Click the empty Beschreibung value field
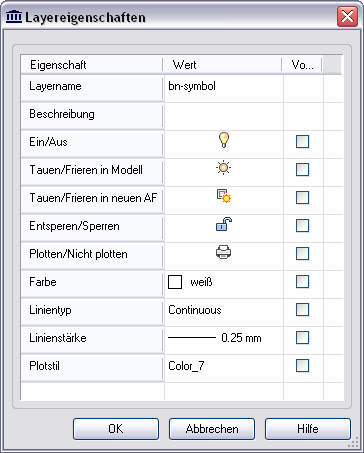This screenshot has height=453, width=364. [224, 114]
